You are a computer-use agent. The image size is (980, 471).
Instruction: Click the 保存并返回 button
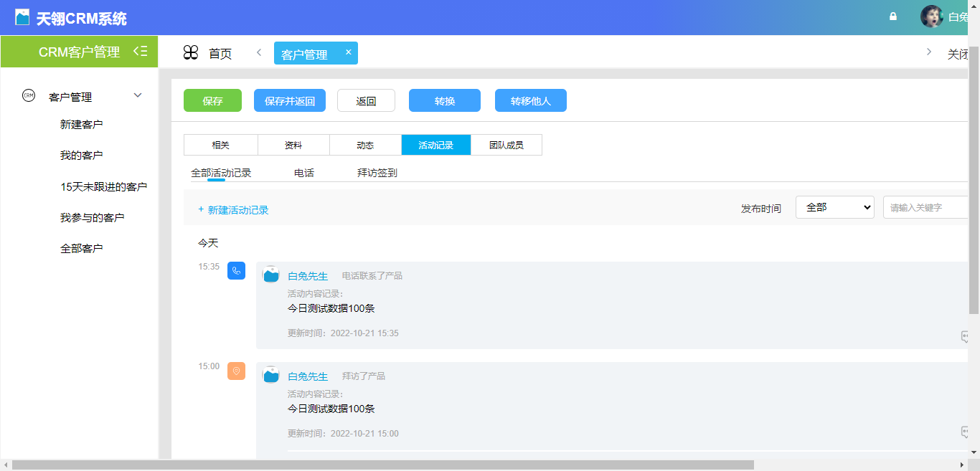[289, 100]
